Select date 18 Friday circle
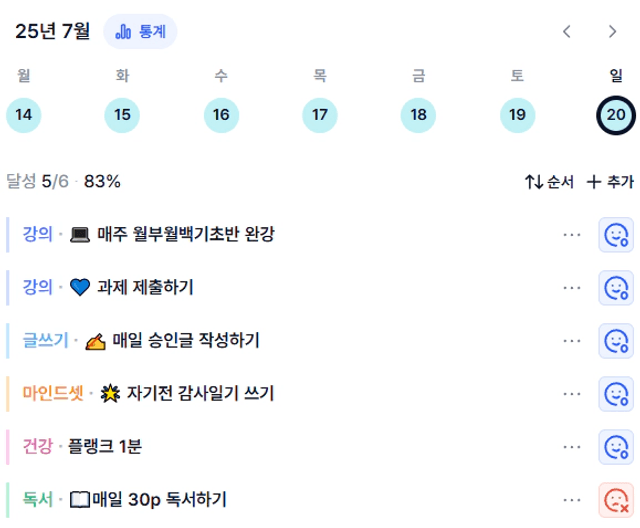Viewport: 640px width, 528px height. click(418, 115)
